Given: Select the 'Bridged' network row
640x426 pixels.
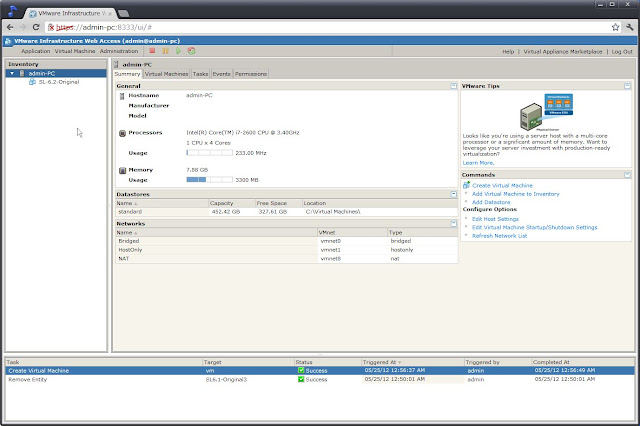Looking at the screenshot, I should [287, 241].
